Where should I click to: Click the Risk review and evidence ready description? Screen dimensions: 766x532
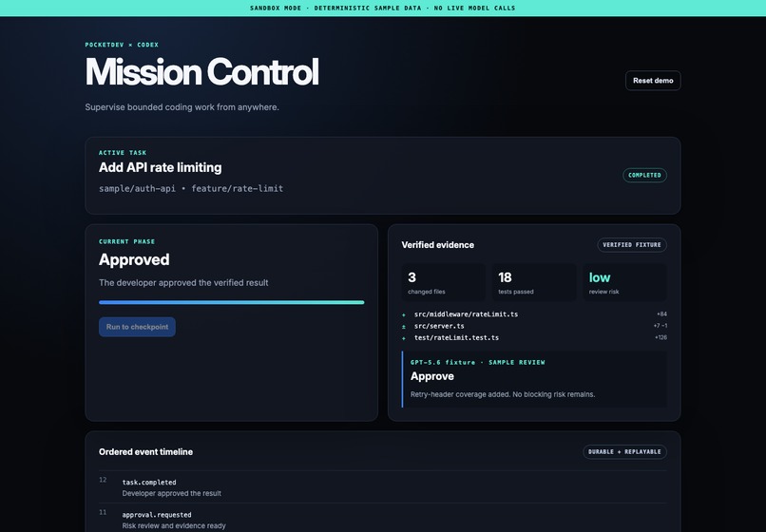click(x=174, y=526)
